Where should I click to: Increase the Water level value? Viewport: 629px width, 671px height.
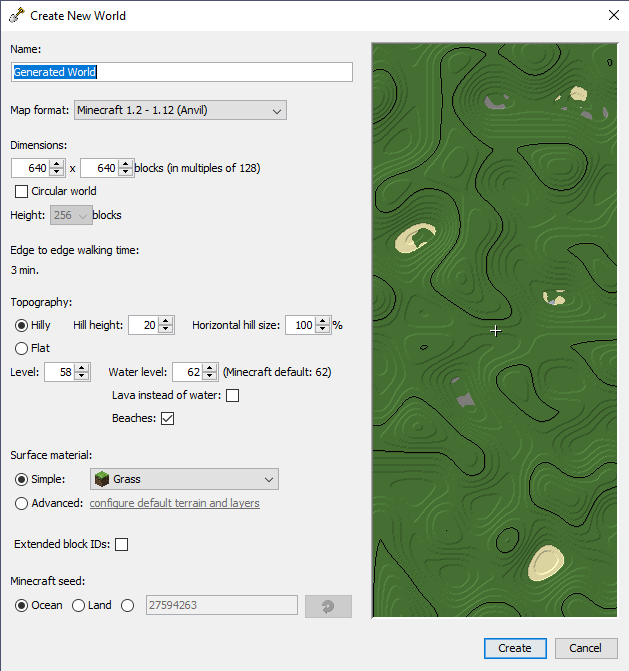(209, 368)
